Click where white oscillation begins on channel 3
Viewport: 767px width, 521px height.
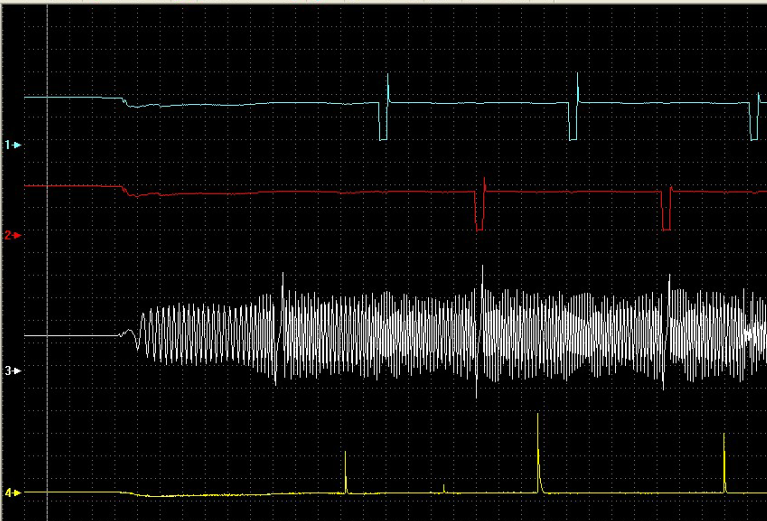point(126,333)
